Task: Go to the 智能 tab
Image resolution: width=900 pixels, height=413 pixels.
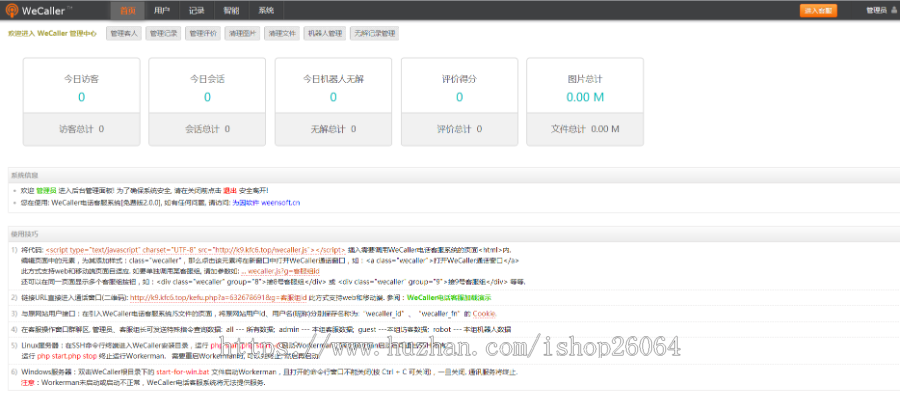Action: pyautogui.click(x=232, y=10)
